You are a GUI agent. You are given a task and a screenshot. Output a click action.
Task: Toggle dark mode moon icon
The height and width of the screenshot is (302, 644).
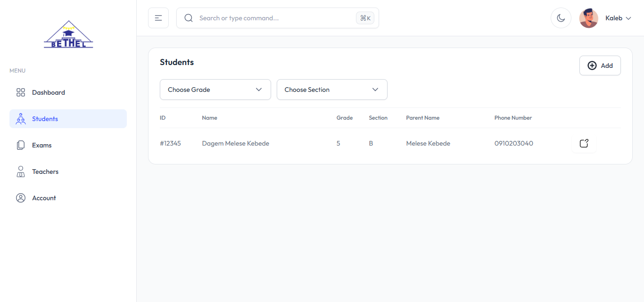pos(561,18)
